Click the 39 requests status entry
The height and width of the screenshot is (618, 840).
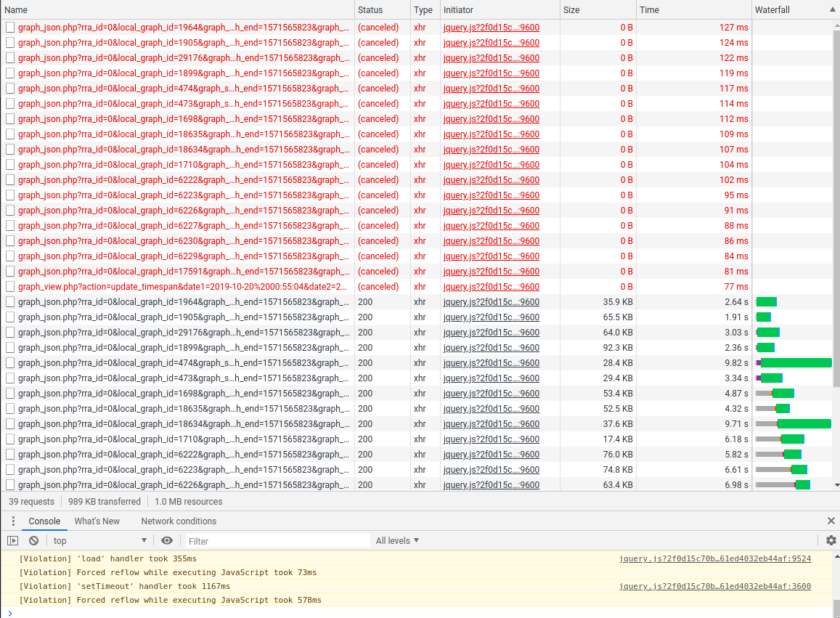point(32,502)
